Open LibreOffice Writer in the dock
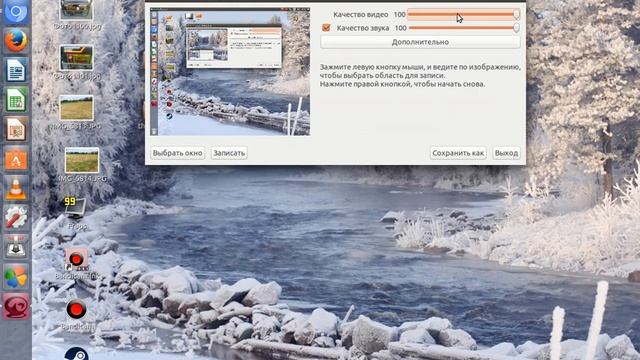This screenshot has width=640, height=360. [x=16, y=70]
